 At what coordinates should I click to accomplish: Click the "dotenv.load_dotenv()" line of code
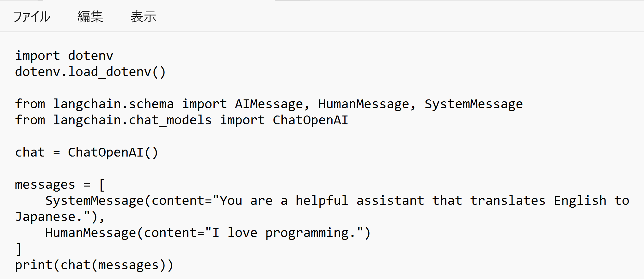click(x=90, y=72)
